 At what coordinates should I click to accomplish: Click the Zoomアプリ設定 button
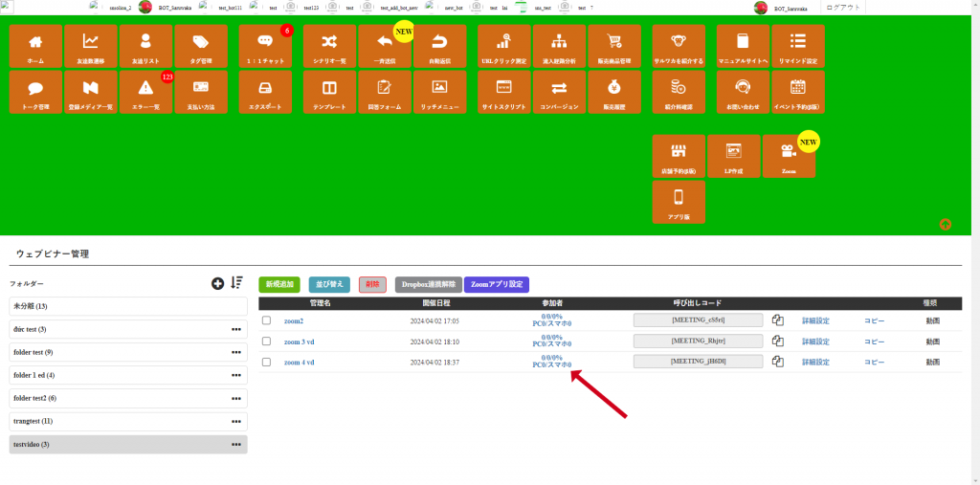click(497, 284)
